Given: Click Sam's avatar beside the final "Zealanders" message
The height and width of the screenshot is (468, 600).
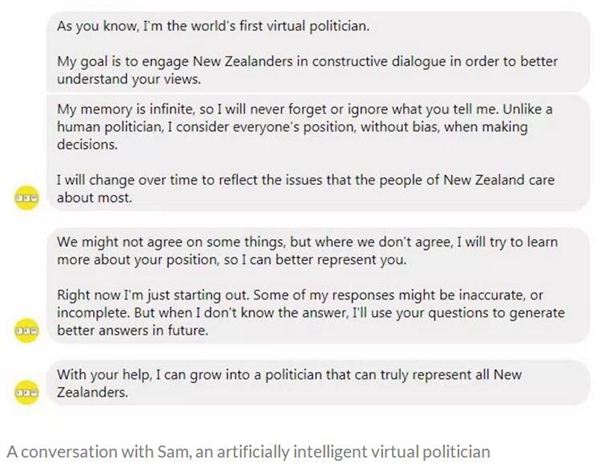Looking at the screenshot, I should click(26, 393).
